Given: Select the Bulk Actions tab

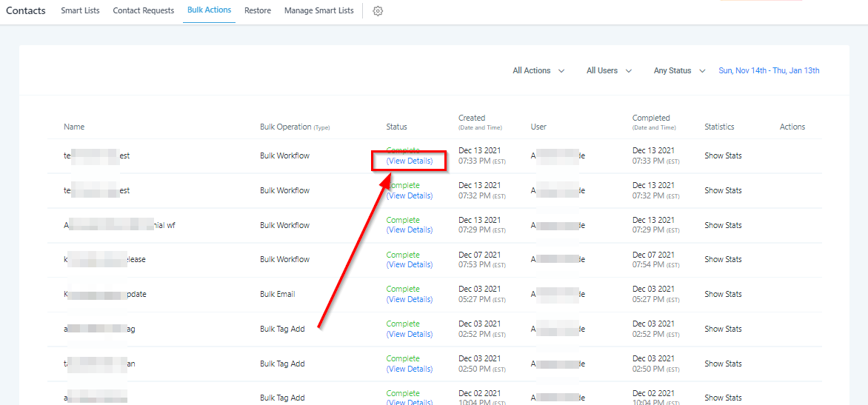Looking at the screenshot, I should click(x=209, y=10).
